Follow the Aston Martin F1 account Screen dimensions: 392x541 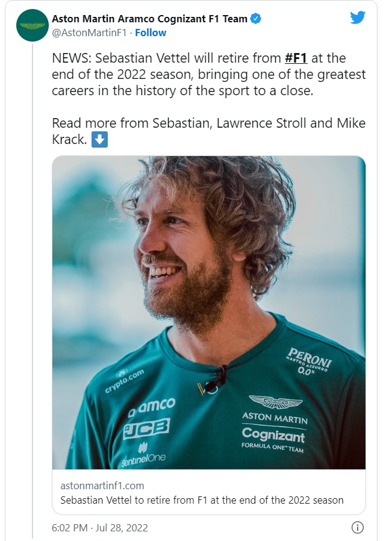pos(151,33)
